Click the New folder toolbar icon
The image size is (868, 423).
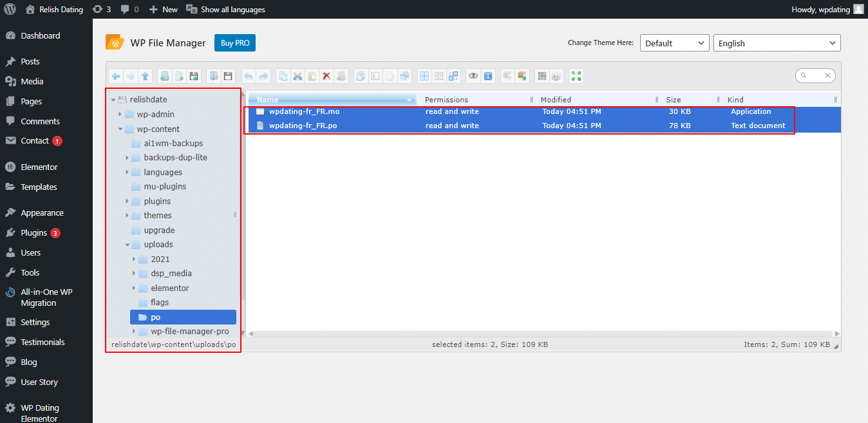click(x=165, y=76)
